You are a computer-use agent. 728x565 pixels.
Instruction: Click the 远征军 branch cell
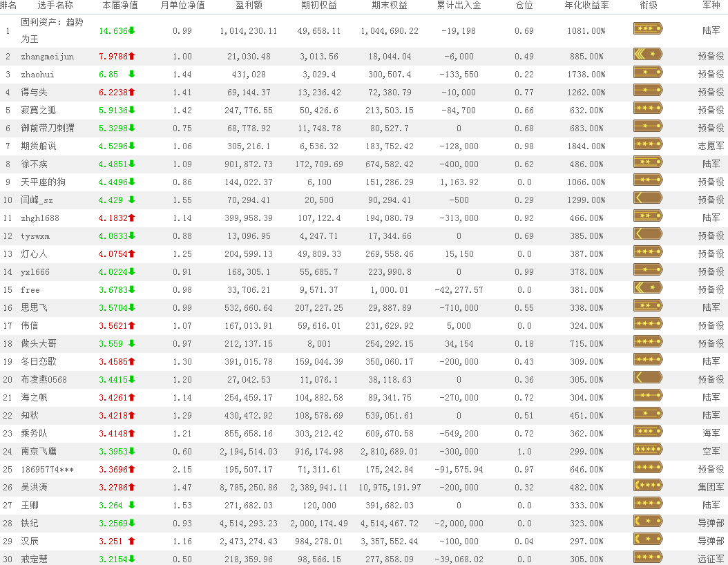tap(711, 559)
